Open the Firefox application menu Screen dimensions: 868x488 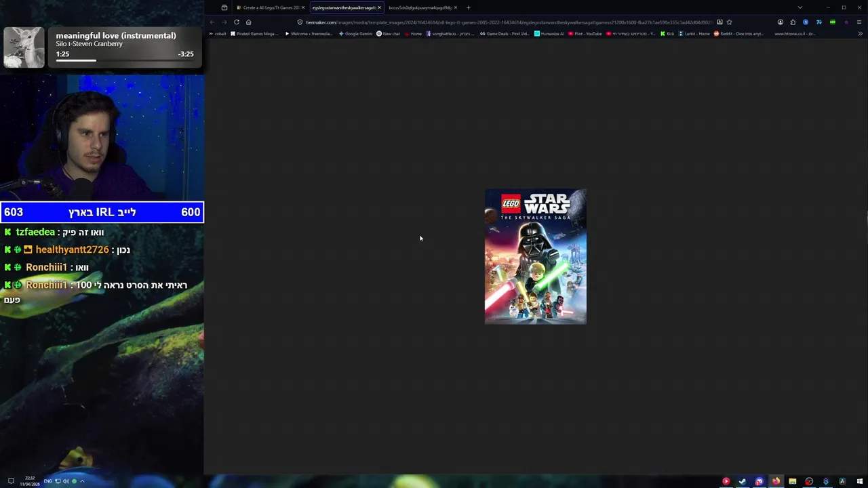click(x=859, y=22)
